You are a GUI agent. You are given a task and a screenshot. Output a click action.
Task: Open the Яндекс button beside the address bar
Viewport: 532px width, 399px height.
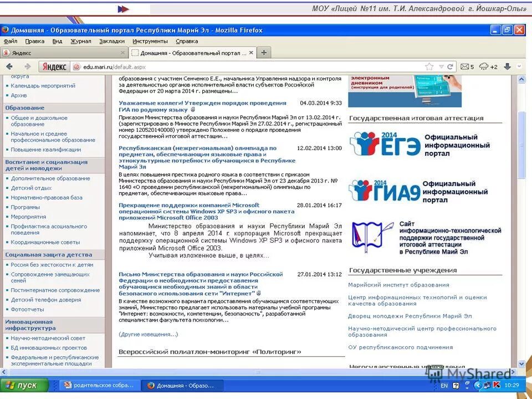(54, 67)
